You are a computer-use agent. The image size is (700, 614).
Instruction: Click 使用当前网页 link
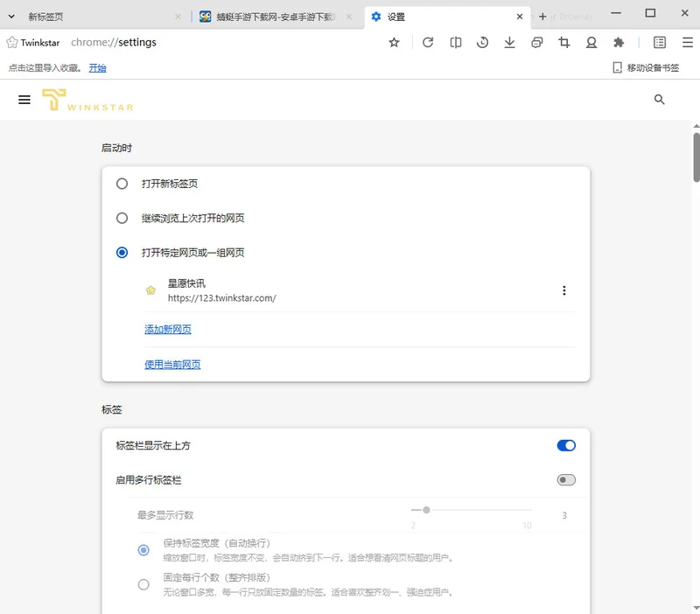point(172,365)
